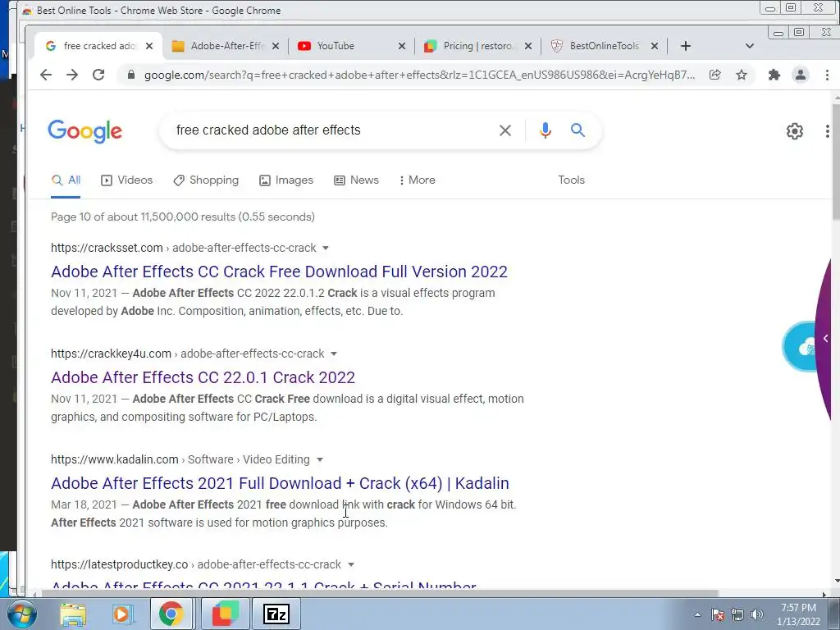840x630 pixels.
Task: Open the Restoro app in taskbar
Action: tap(226, 614)
